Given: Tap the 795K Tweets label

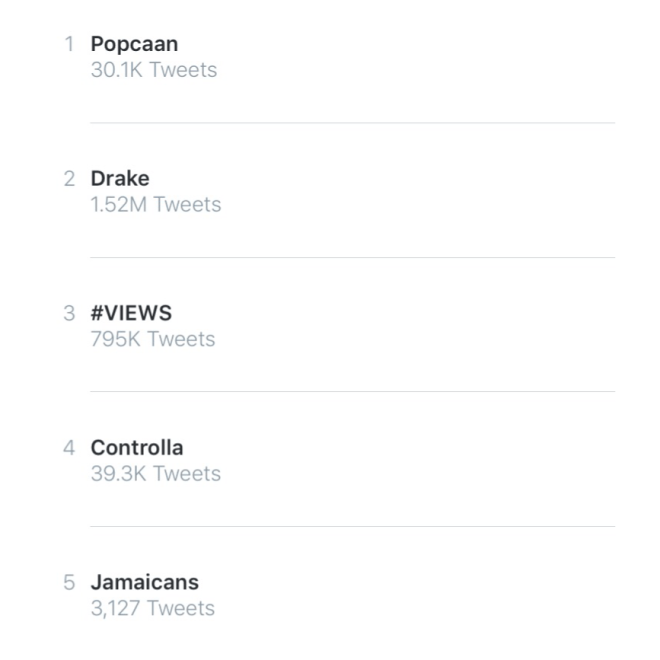Looking at the screenshot, I should pyautogui.click(x=152, y=339).
